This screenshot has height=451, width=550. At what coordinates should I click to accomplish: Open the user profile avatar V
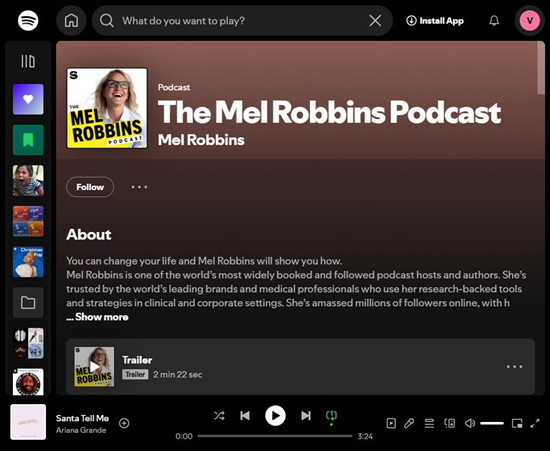pos(530,21)
